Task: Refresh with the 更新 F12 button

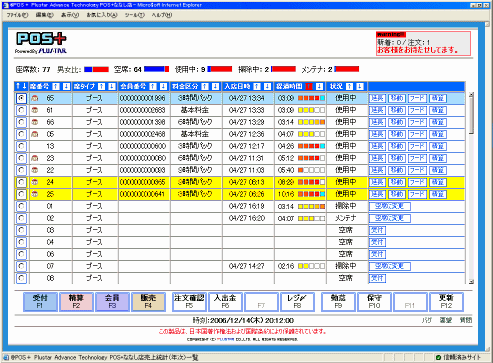Action: point(446,302)
